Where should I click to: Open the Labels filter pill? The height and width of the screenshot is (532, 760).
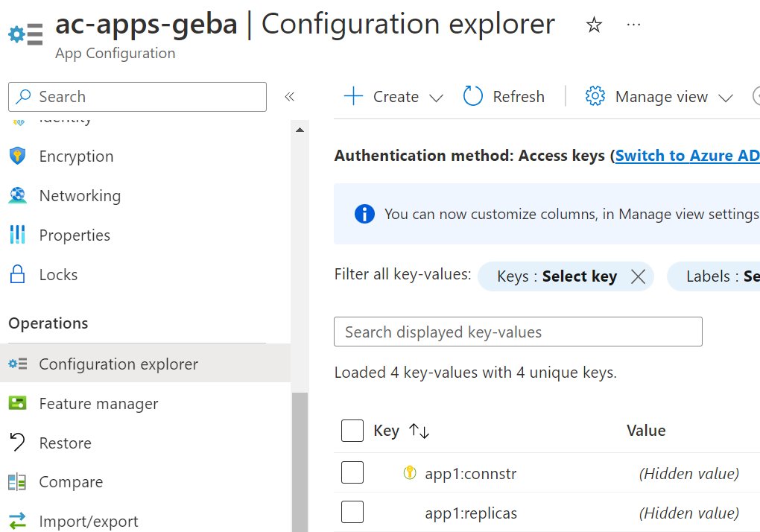[x=714, y=276]
